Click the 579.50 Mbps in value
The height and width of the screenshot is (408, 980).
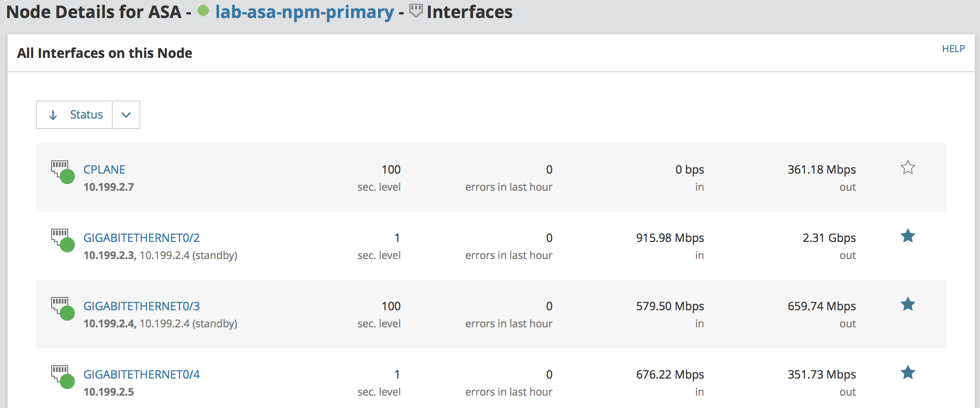[x=670, y=306]
